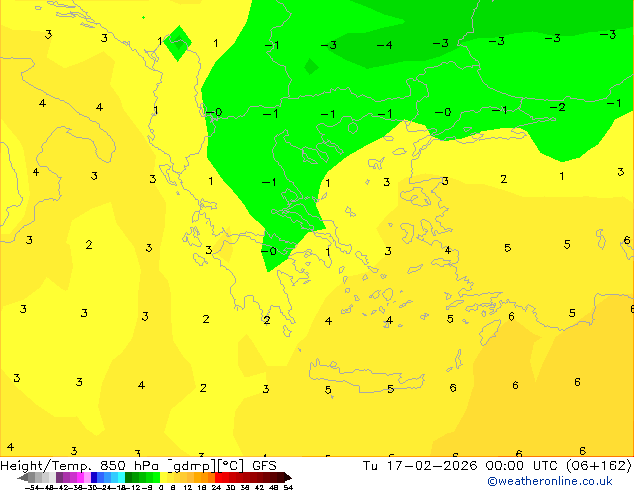Click the "24" label under the color scale
The width and height of the screenshot is (634, 490).
coord(216,487)
